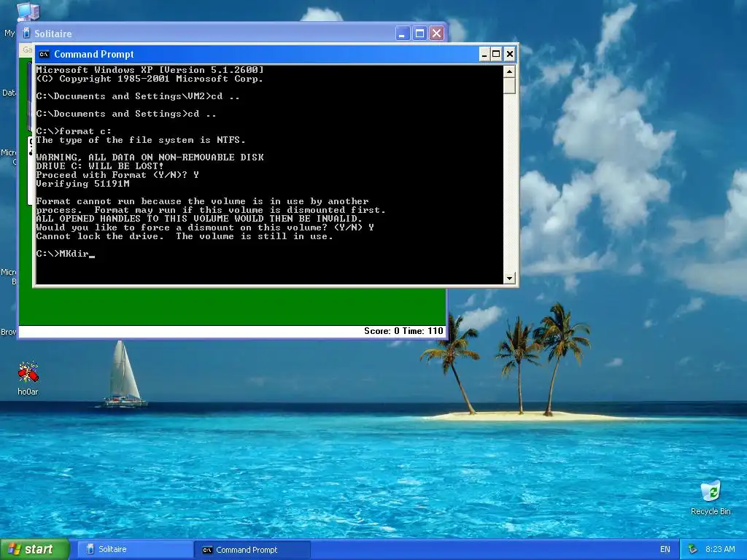This screenshot has height=560, width=747.
Task: Select Command Prompt taskbar button
Action: click(252, 550)
